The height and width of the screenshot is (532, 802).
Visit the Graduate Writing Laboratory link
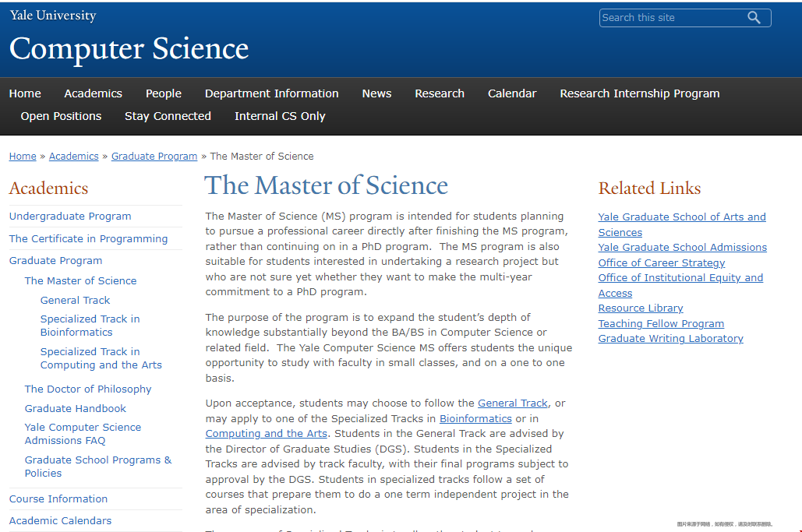(x=670, y=339)
